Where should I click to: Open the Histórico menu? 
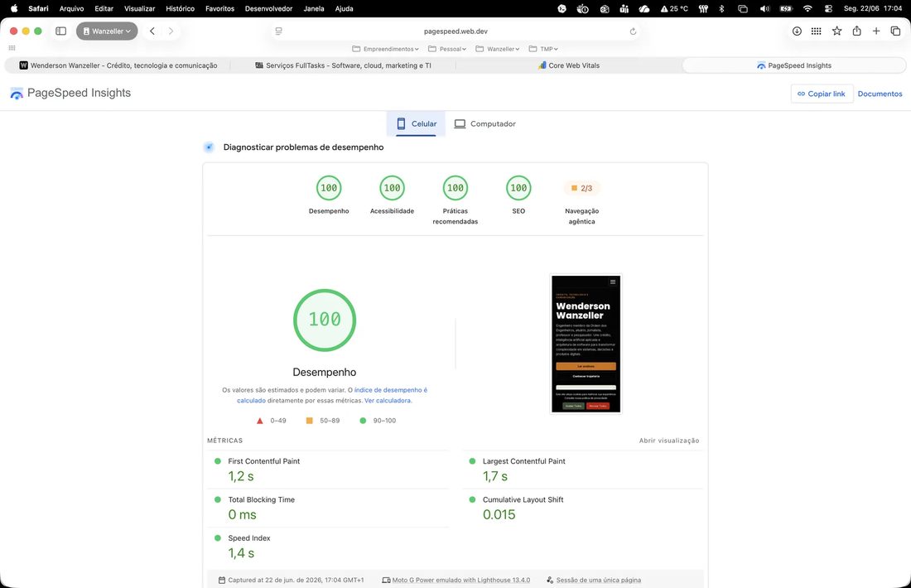coord(180,9)
